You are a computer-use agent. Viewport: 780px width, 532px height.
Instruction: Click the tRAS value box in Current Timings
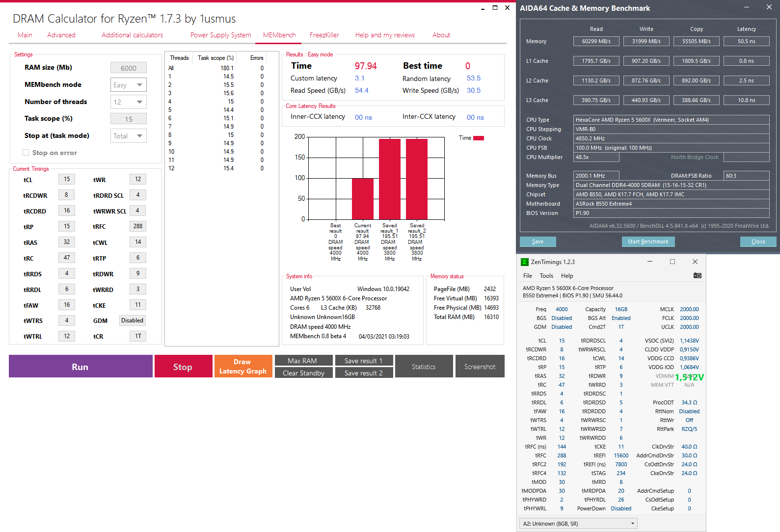(x=67, y=242)
